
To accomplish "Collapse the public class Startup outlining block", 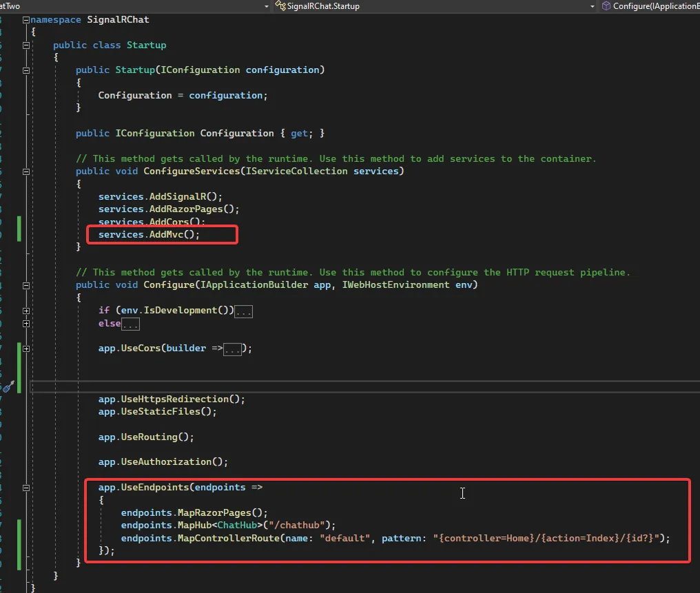I will pyautogui.click(x=26, y=45).
